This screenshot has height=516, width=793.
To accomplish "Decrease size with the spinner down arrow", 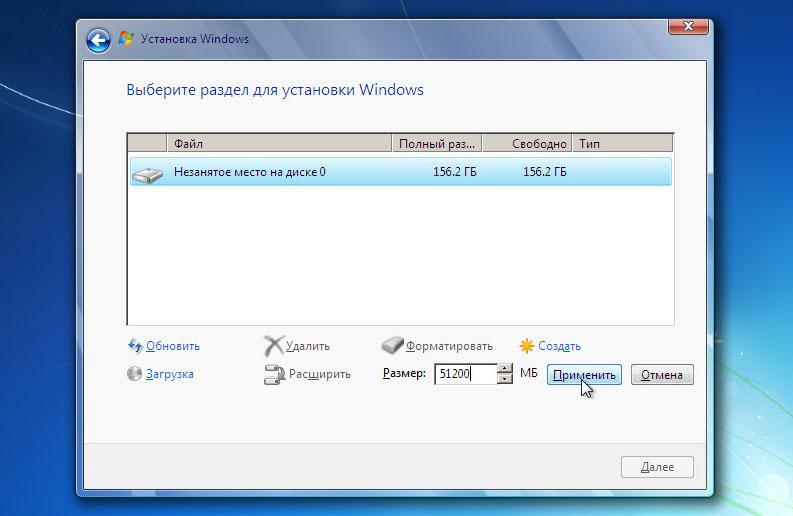I will (x=505, y=379).
